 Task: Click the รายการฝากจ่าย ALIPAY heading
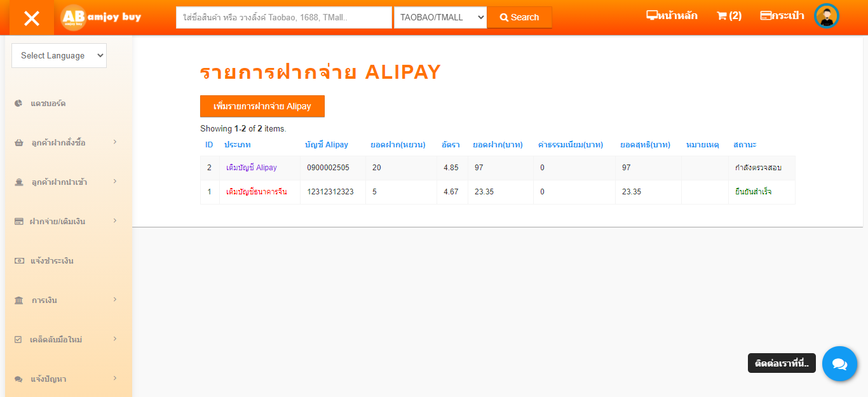(x=320, y=72)
